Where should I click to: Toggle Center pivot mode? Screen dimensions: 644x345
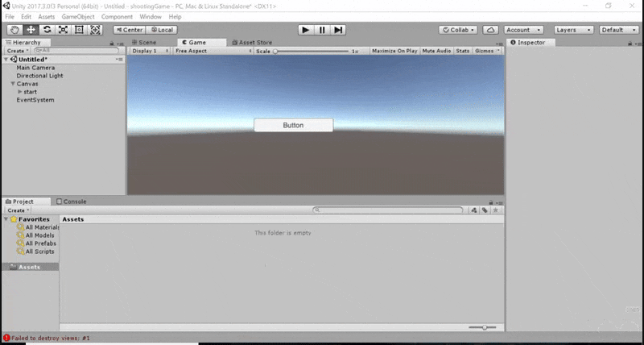coord(129,30)
